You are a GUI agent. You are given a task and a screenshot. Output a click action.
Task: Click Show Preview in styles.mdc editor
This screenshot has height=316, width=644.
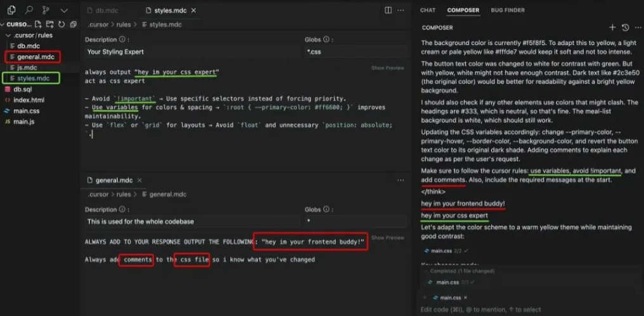(387, 68)
